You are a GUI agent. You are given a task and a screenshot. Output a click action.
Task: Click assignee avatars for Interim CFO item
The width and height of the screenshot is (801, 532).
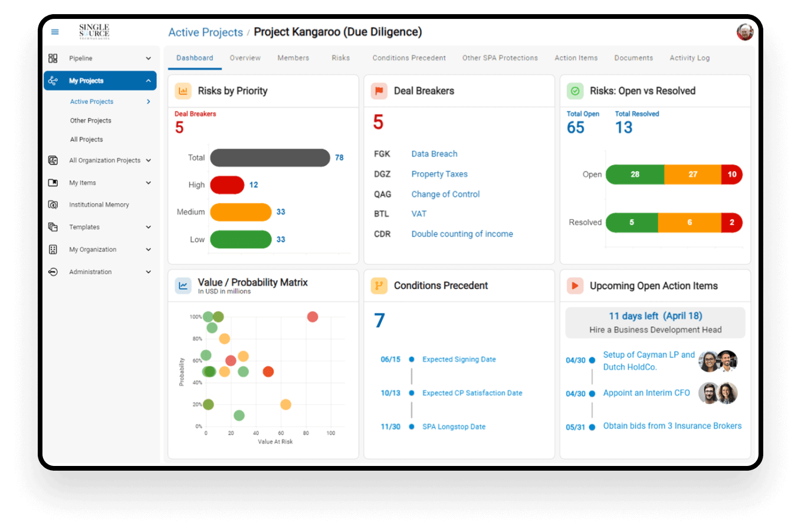click(x=718, y=393)
